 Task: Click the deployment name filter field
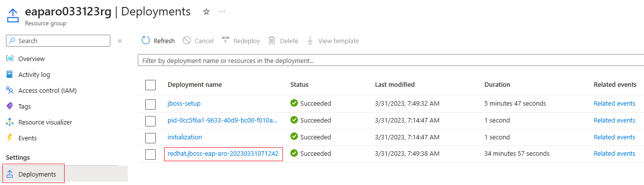coord(390,61)
